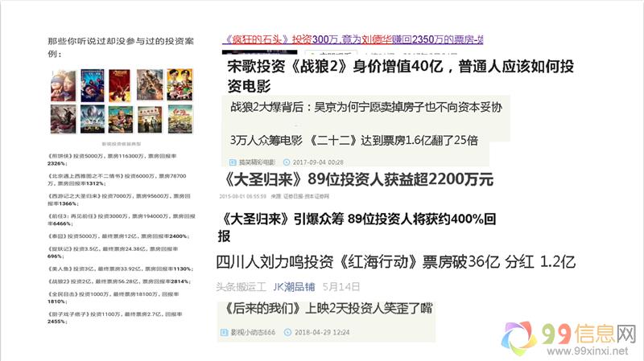Screen dimensions: 644x361
Task: Open the first poster in the bottom row
Action: (63, 119)
